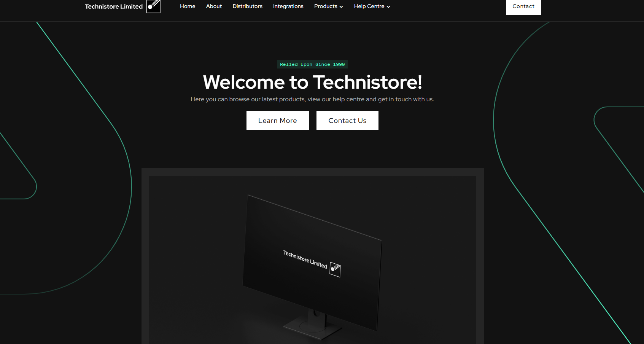This screenshot has width=644, height=344.
Task: Open the About page
Action: click(x=214, y=6)
